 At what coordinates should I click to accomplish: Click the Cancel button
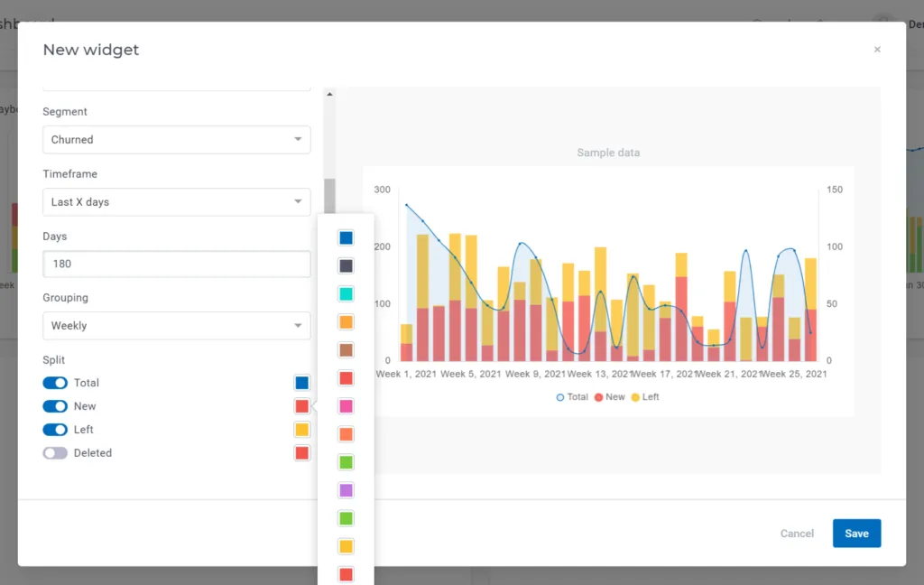tap(797, 534)
